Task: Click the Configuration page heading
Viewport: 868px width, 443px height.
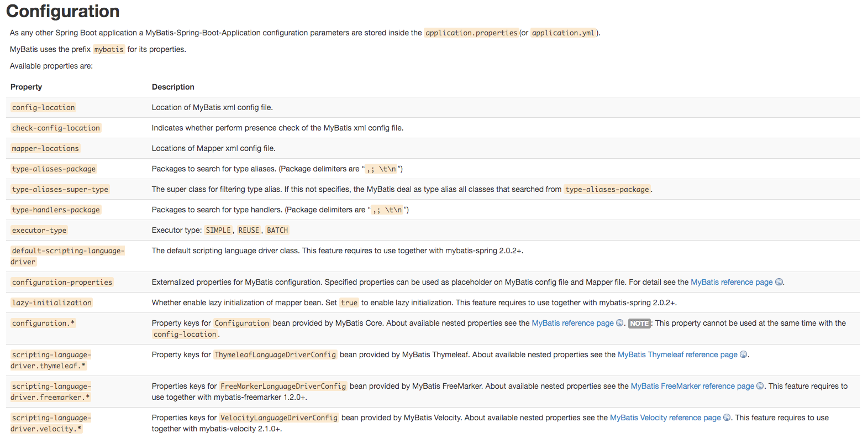Action: pyautogui.click(x=63, y=11)
